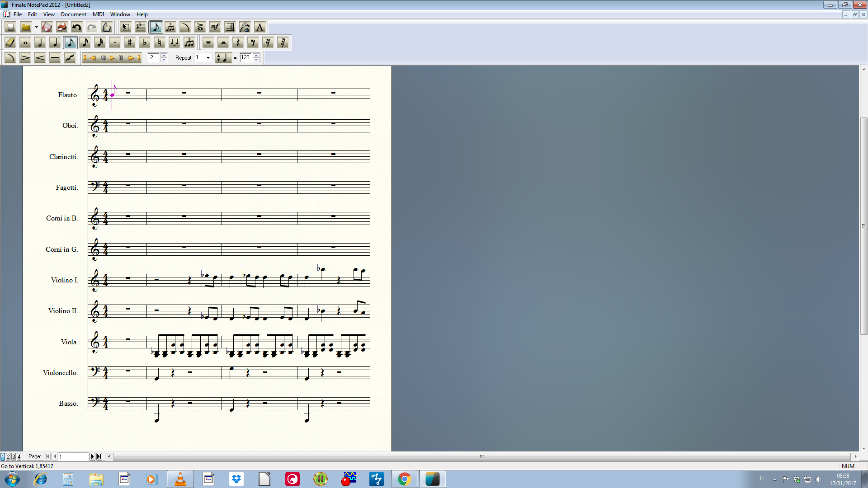868x488 pixels.
Task: Toggle the highlighted eighth note duration
Action: tap(70, 42)
